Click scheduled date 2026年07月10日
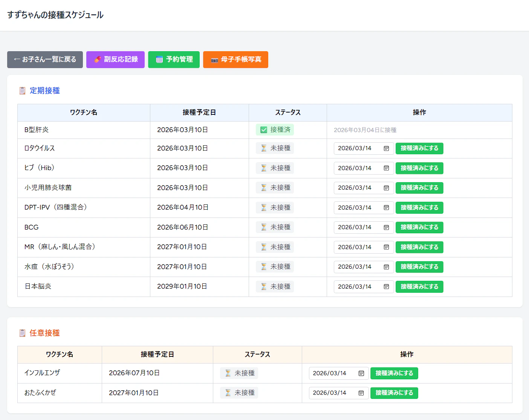Screen dimensions: 529x420 [135, 373]
